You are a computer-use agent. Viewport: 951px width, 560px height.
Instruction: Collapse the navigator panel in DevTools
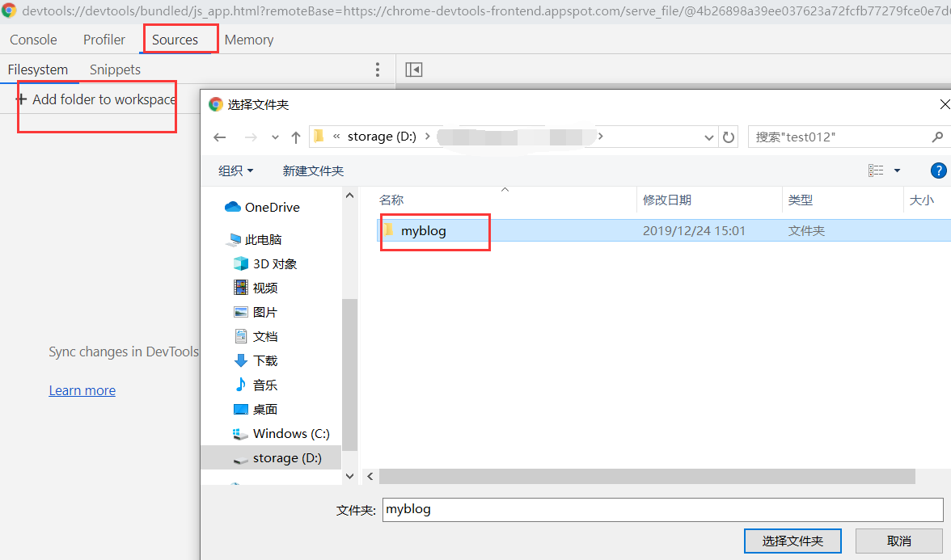coord(414,69)
